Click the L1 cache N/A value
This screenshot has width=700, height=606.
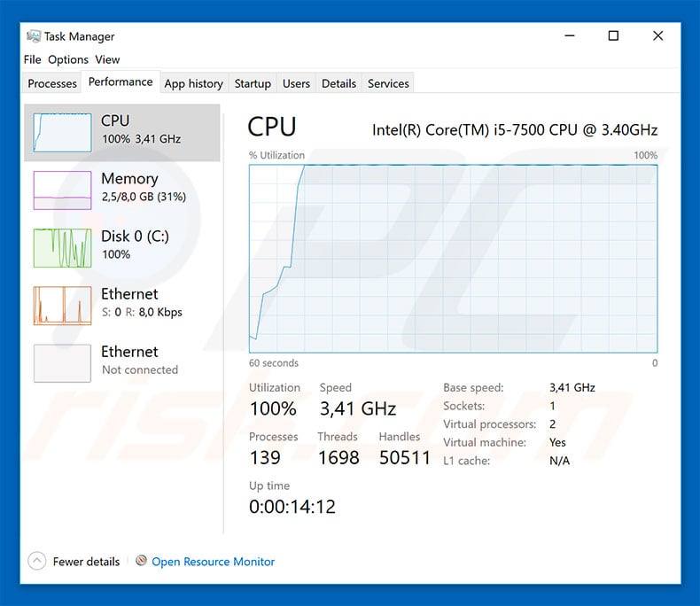(x=559, y=461)
